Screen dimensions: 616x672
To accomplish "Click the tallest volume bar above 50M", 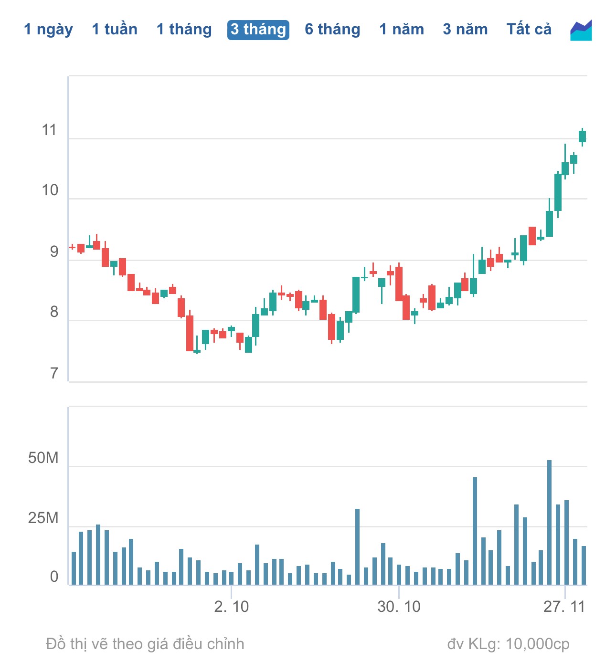I will click(549, 522).
